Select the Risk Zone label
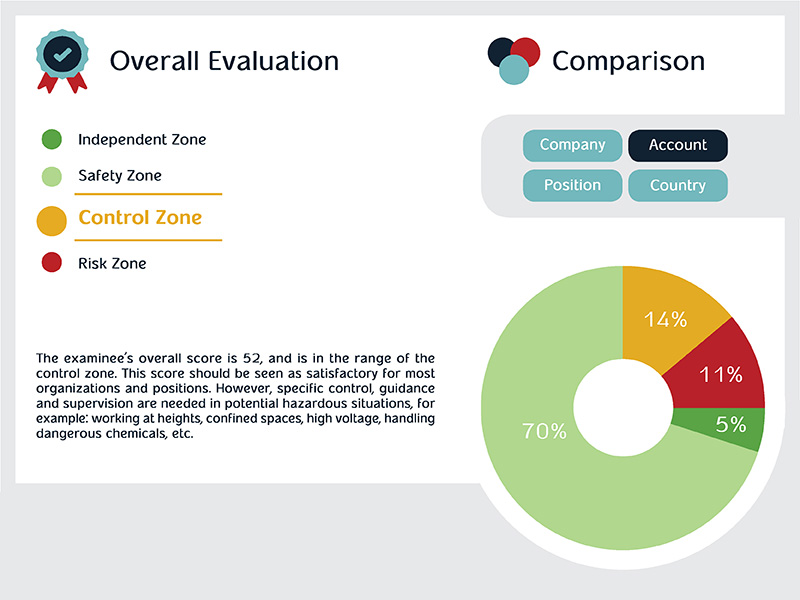The width and height of the screenshot is (800, 600). click(112, 264)
